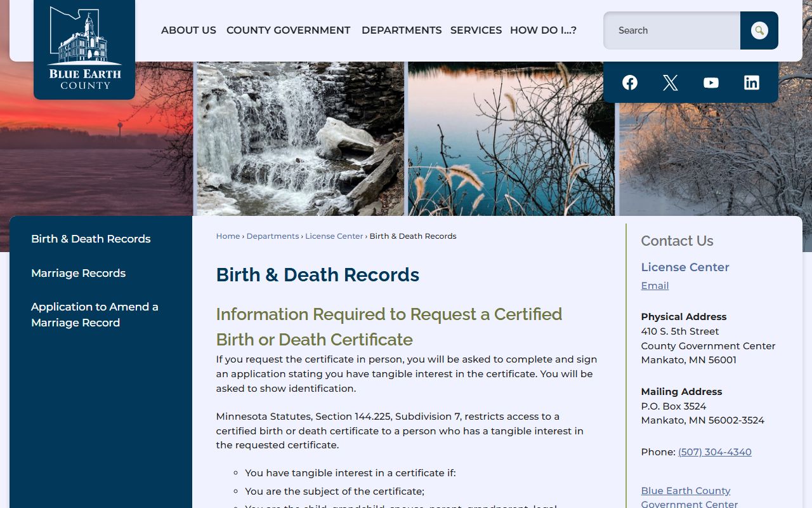Image resolution: width=812 pixels, height=508 pixels.
Task: Open the Facebook page icon
Action: pyautogui.click(x=630, y=83)
